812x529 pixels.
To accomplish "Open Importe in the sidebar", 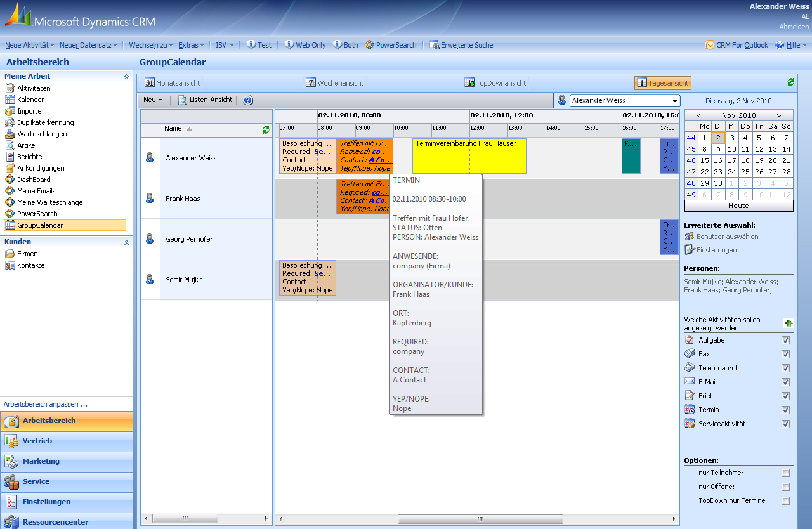I will (29, 111).
